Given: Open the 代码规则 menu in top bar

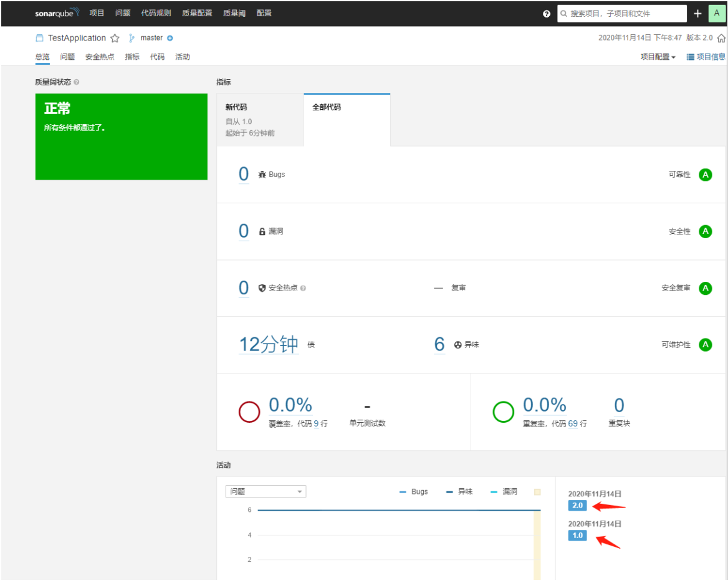Looking at the screenshot, I should point(156,13).
